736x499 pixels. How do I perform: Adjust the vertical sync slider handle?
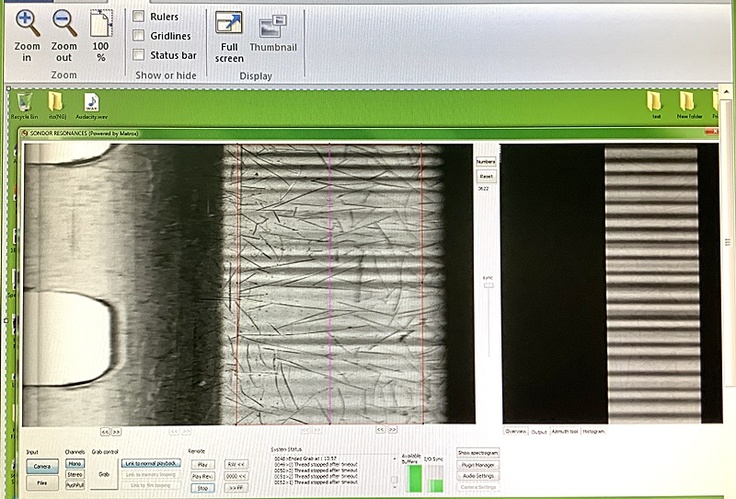(488, 286)
